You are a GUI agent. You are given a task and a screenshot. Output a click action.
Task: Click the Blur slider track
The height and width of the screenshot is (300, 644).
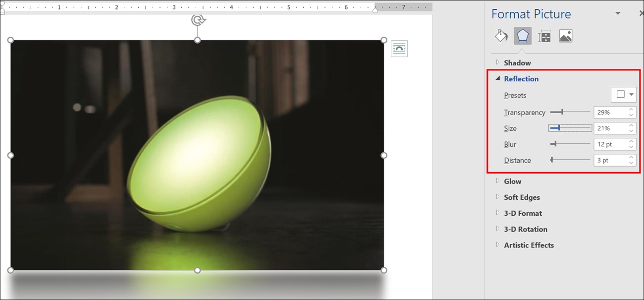(570, 144)
